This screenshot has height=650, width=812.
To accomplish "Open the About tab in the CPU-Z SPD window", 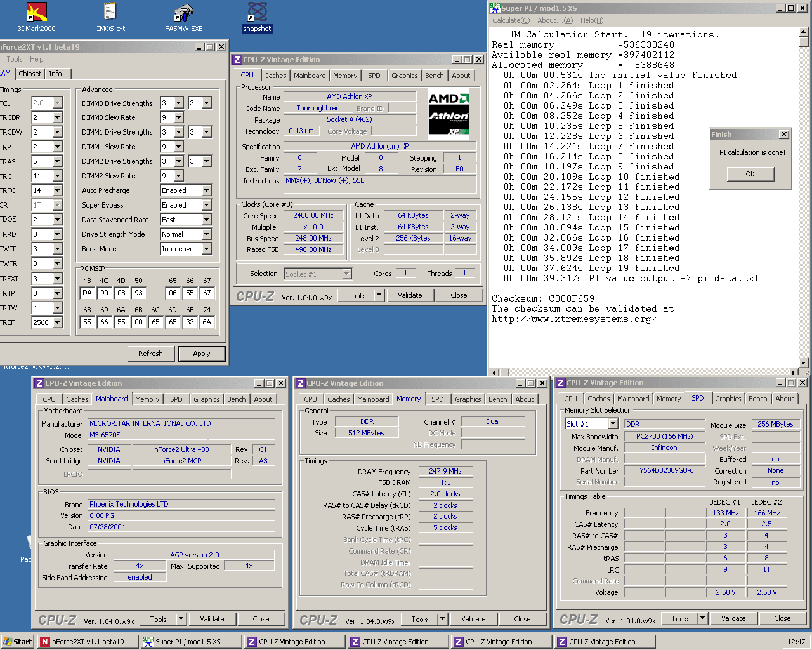I will [785, 399].
